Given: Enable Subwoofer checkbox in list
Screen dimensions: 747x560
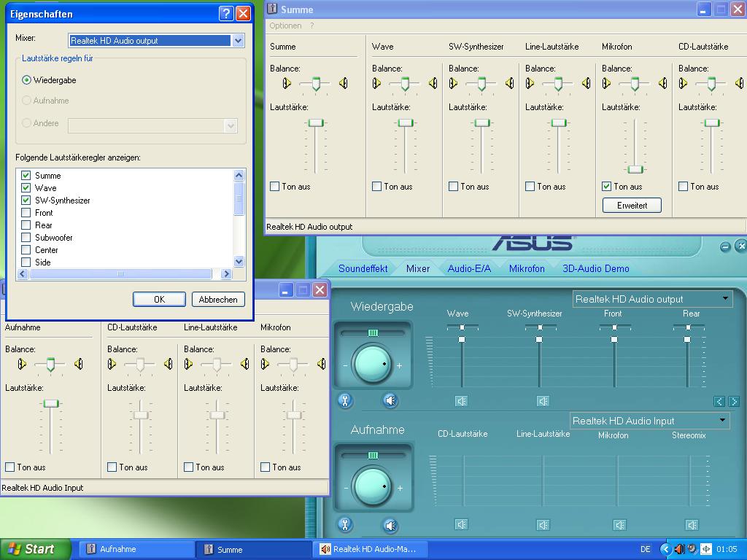Looking at the screenshot, I should click(x=26, y=237).
